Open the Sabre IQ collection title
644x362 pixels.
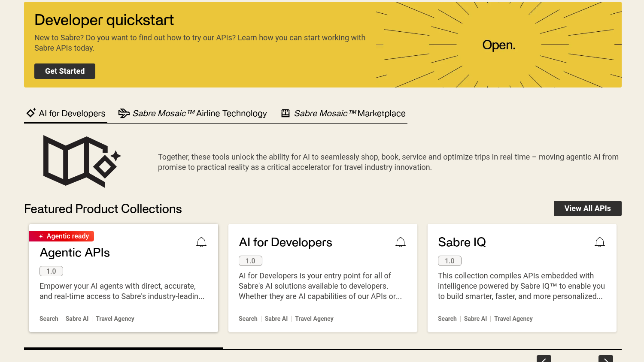click(462, 242)
